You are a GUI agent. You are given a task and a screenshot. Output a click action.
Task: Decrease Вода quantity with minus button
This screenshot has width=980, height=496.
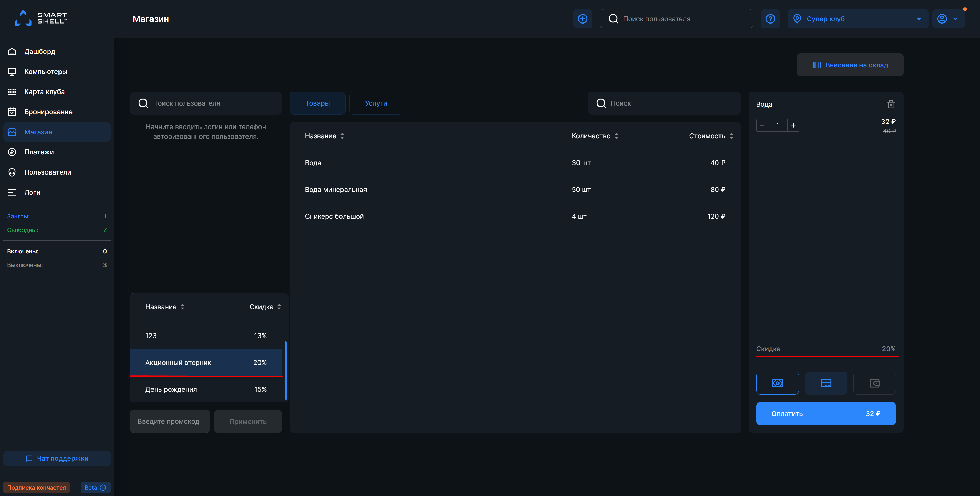(x=762, y=125)
